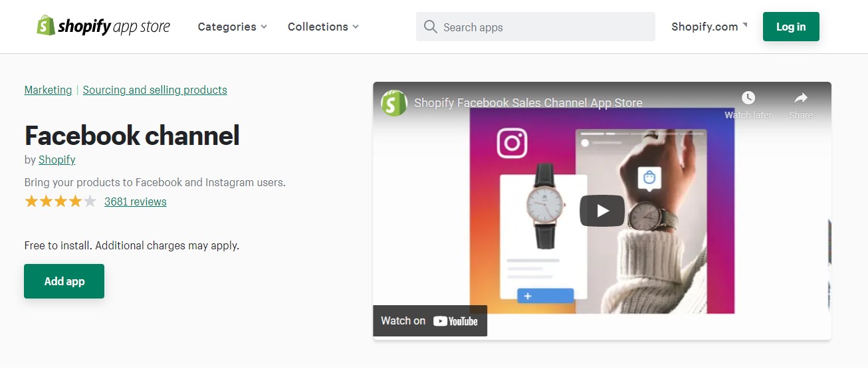Screen dimensions: 868x373
Task: Click the Facebook channel heading
Action: tap(132, 136)
